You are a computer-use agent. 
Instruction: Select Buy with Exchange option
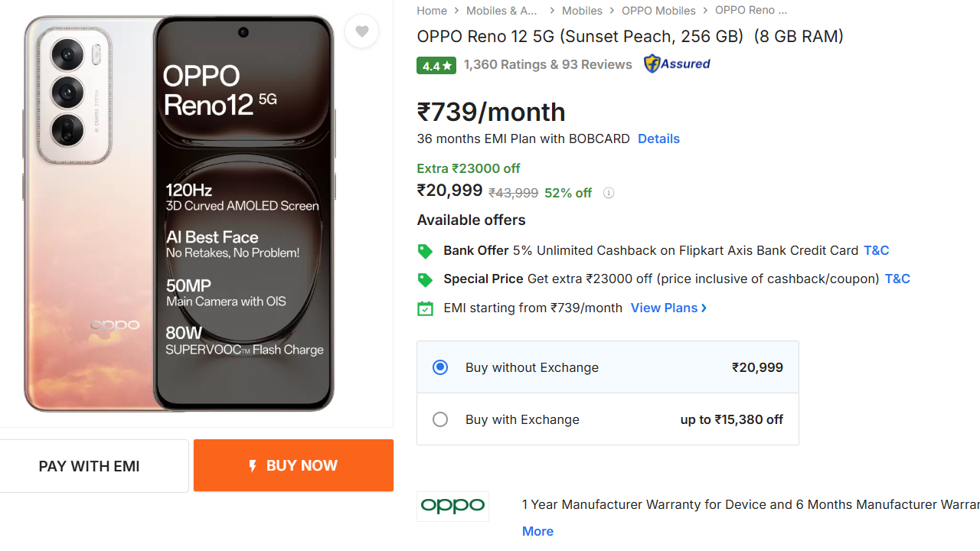[440, 419]
